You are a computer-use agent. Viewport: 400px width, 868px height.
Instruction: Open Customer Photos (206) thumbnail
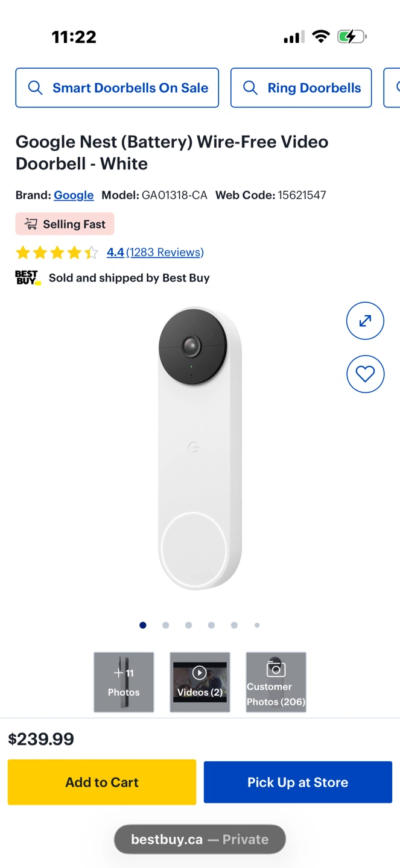tap(276, 682)
